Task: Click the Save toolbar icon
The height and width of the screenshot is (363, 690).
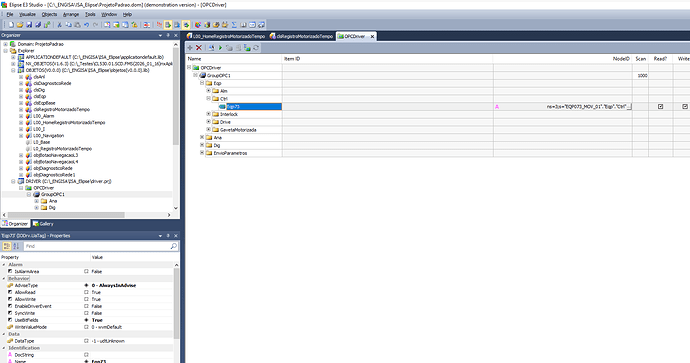Action: tap(29, 25)
